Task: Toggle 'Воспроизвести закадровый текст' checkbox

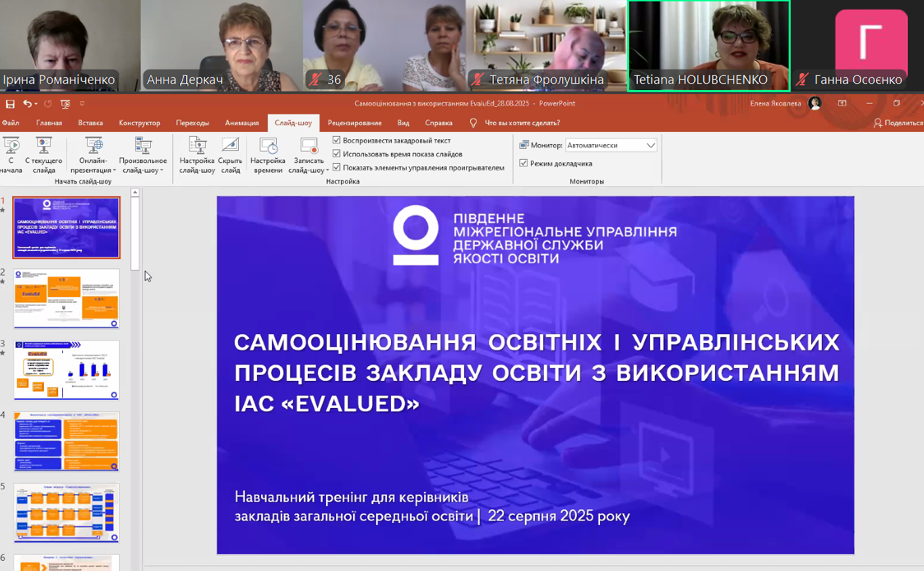Action: [x=337, y=141]
